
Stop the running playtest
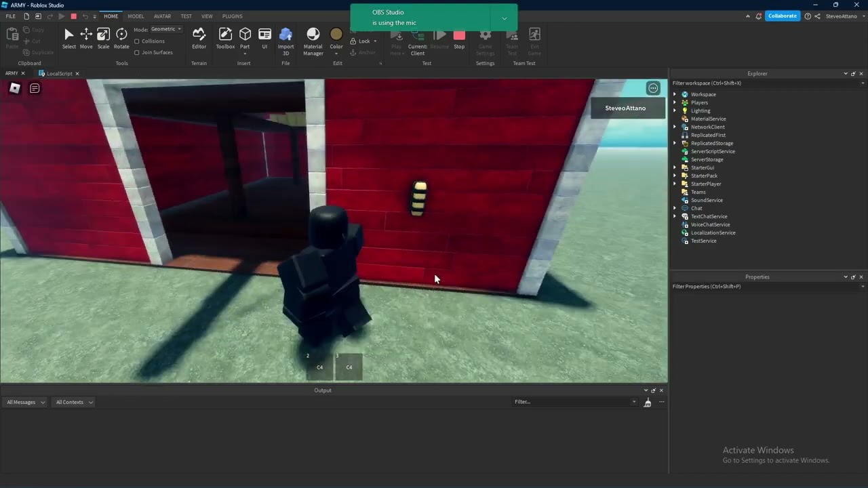click(459, 39)
